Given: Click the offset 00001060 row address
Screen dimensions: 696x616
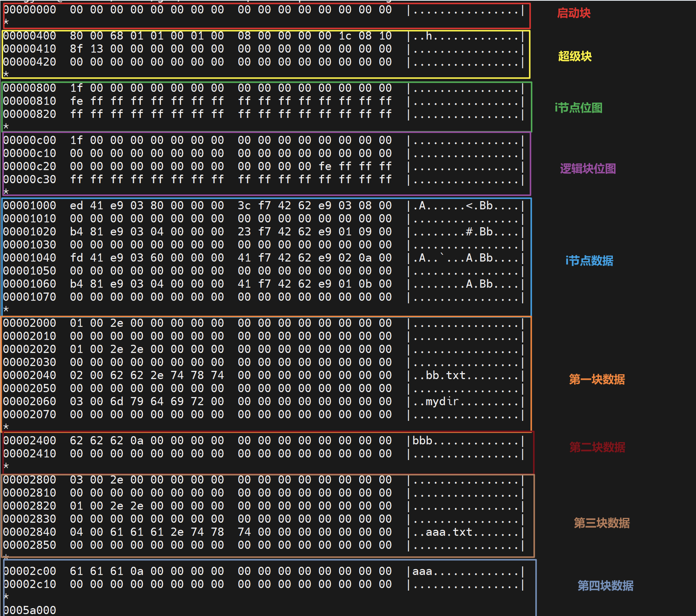Looking at the screenshot, I should pyautogui.click(x=29, y=284).
